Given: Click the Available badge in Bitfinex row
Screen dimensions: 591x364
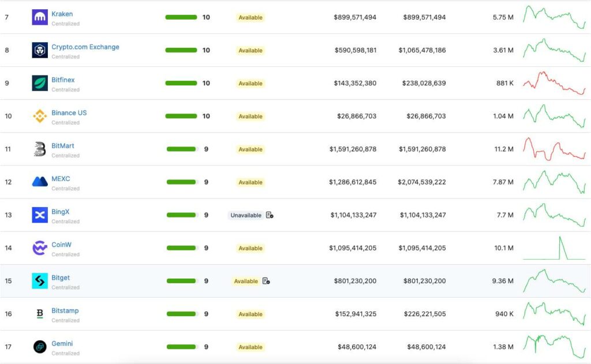Looking at the screenshot, I should click(250, 83).
